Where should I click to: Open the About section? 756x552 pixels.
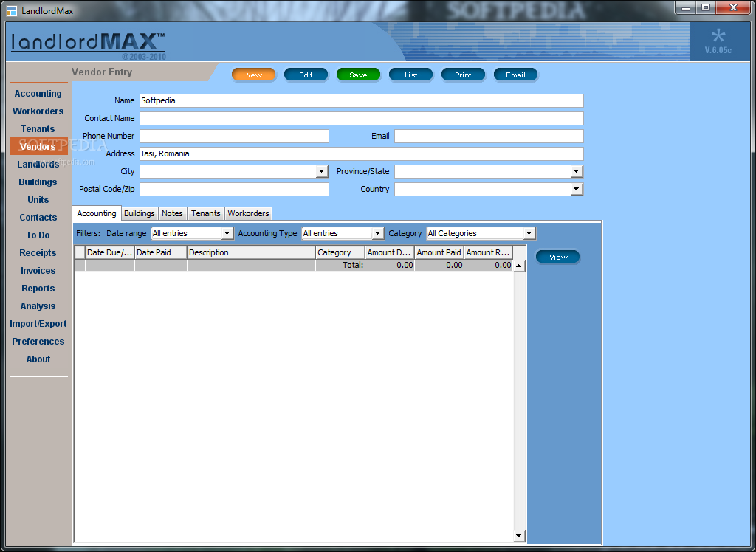point(38,359)
